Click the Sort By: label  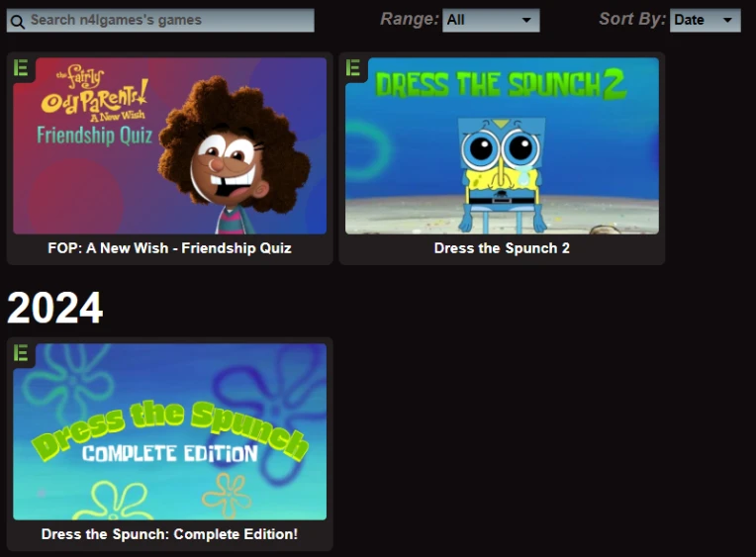tap(632, 19)
